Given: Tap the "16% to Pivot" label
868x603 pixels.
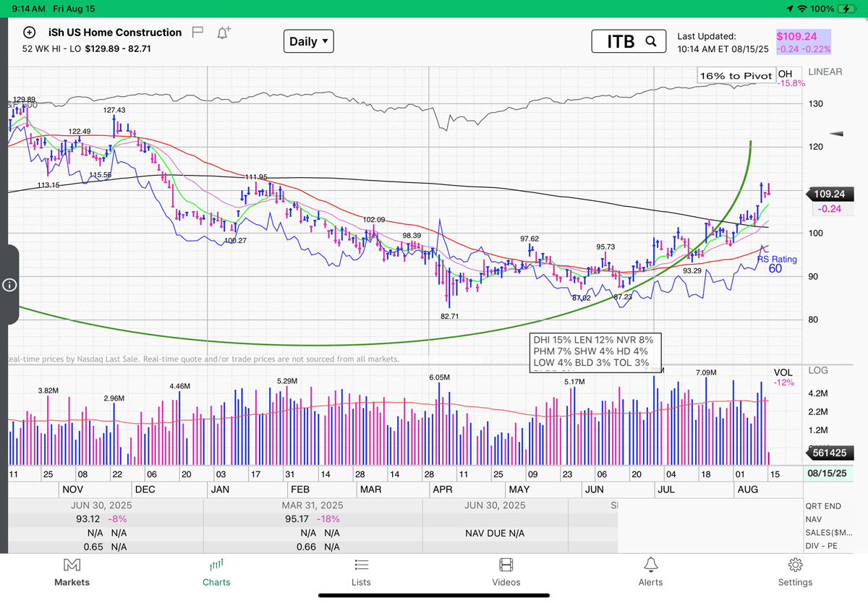Looking at the screenshot, I should point(736,75).
